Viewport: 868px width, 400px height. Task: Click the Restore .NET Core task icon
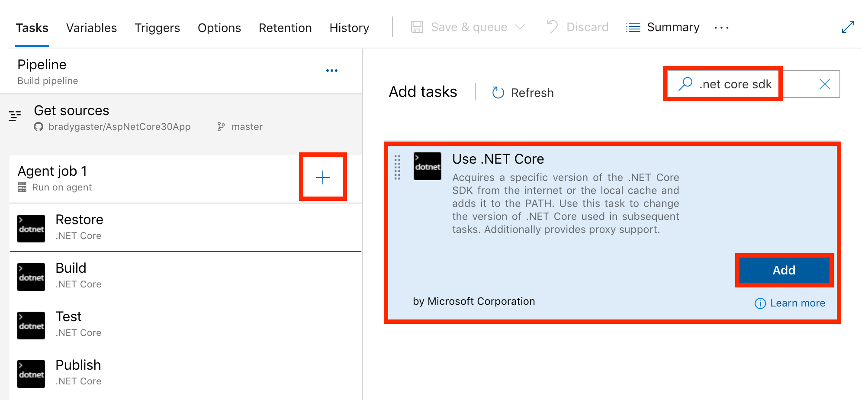click(31, 228)
